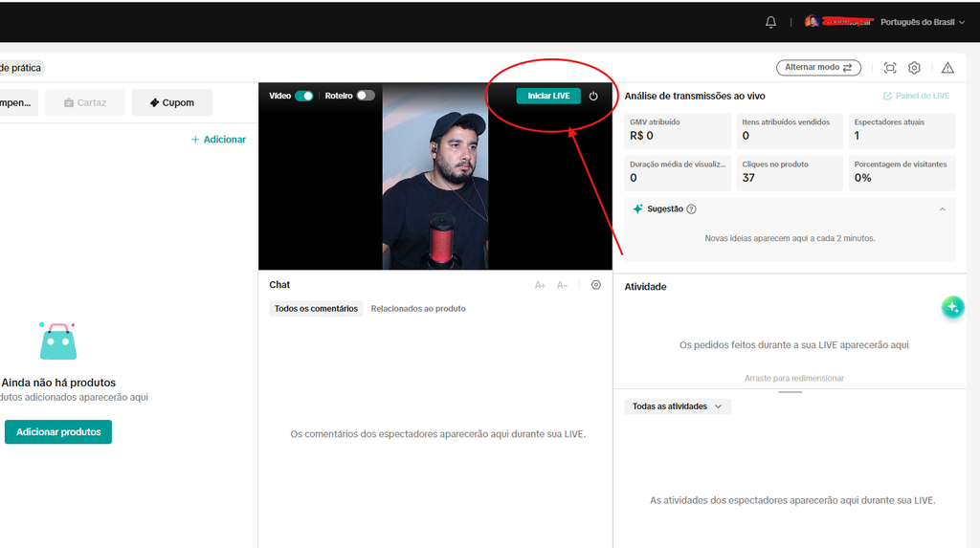Open chat settings gear icon
The image size is (980, 548).
tap(596, 285)
